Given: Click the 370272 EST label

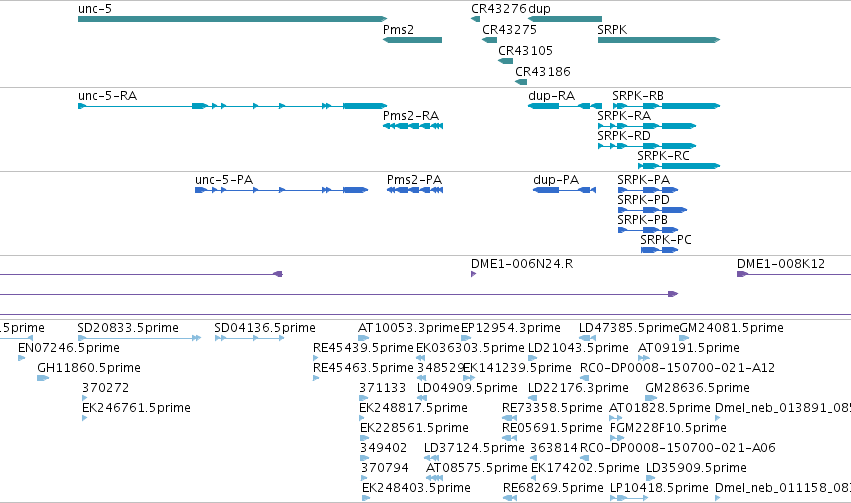Looking at the screenshot, I should [x=105, y=388].
